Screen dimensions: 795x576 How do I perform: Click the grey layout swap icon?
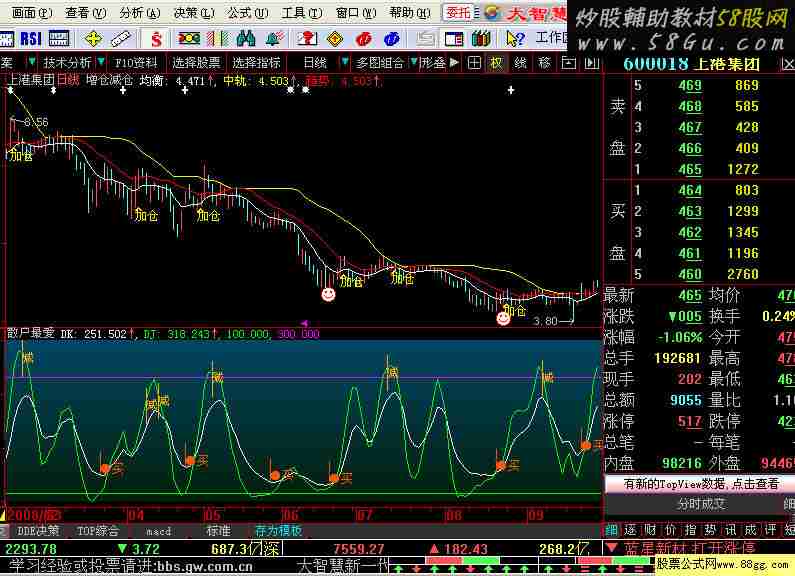point(425,39)
